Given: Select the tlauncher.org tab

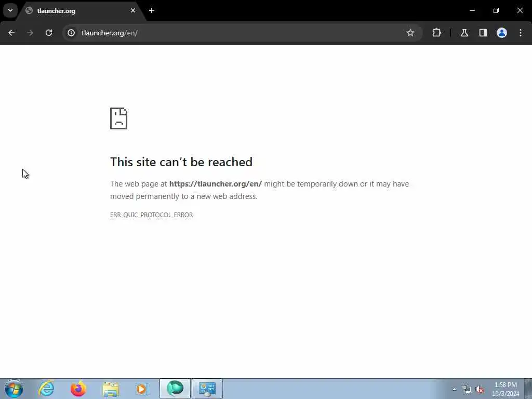Looking at the screenshot, I should [x=81, y=10].
